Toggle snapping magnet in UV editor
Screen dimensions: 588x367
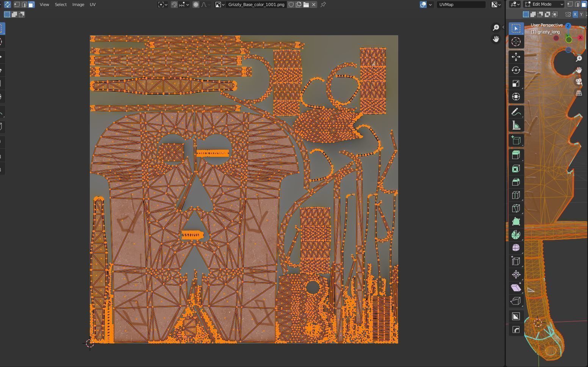pyautogui.click(x=174, y=5)
